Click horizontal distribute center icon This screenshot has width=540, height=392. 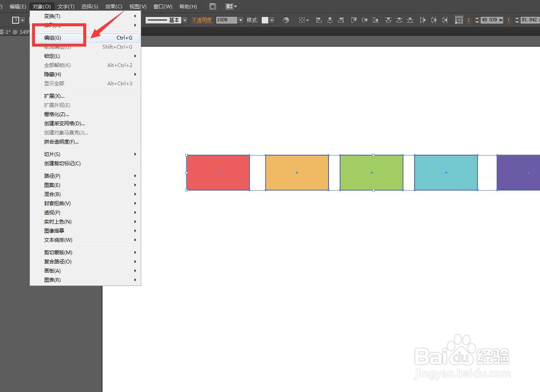(x=434, y=20)
